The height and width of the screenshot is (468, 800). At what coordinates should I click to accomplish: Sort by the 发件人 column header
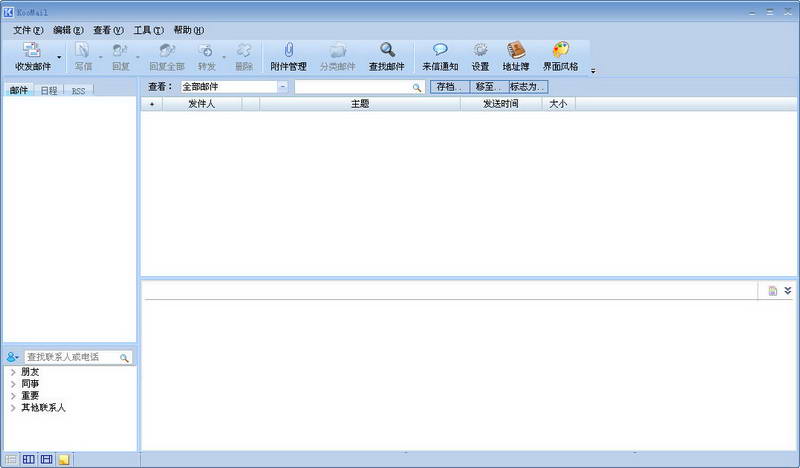(202, 104)
